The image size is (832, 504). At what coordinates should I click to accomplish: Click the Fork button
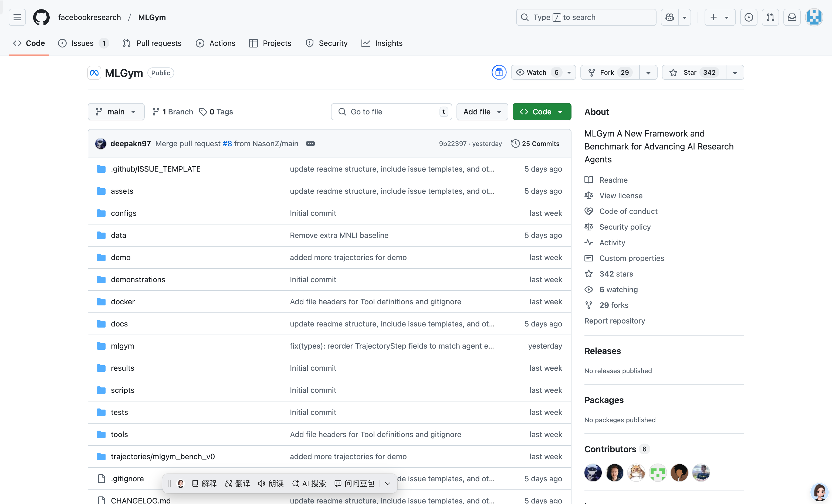pos(610,73)
